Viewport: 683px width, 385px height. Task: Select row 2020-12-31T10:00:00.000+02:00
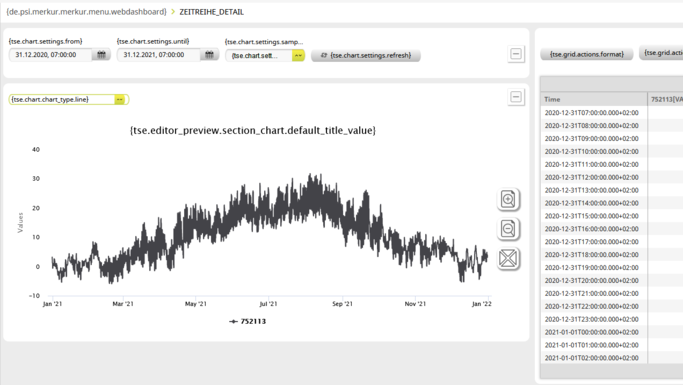(612, 152)
